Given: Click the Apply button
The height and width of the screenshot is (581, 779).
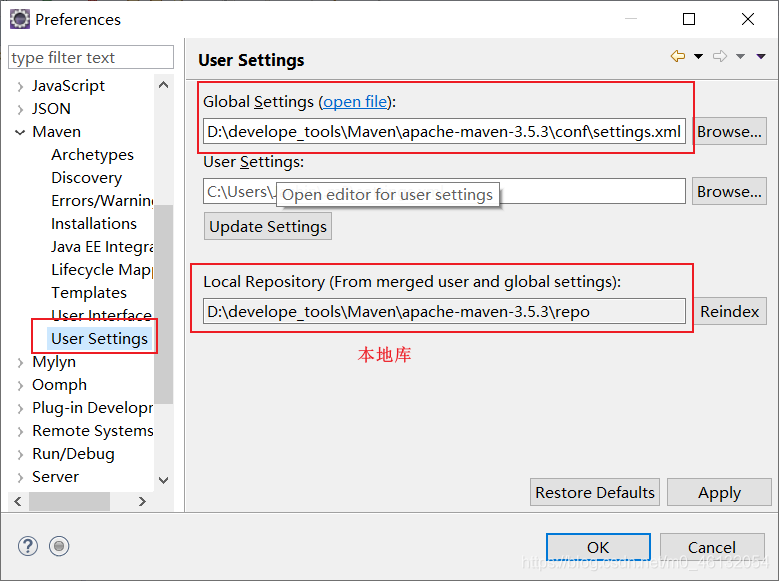Looking at the screenshot, I should point(719,493).
